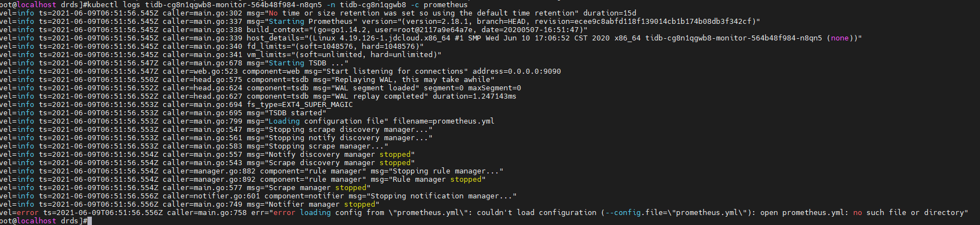This screenshot has width=980, height=225.
Task: Click the level=error text on last log line
Action: click(19, 212)
